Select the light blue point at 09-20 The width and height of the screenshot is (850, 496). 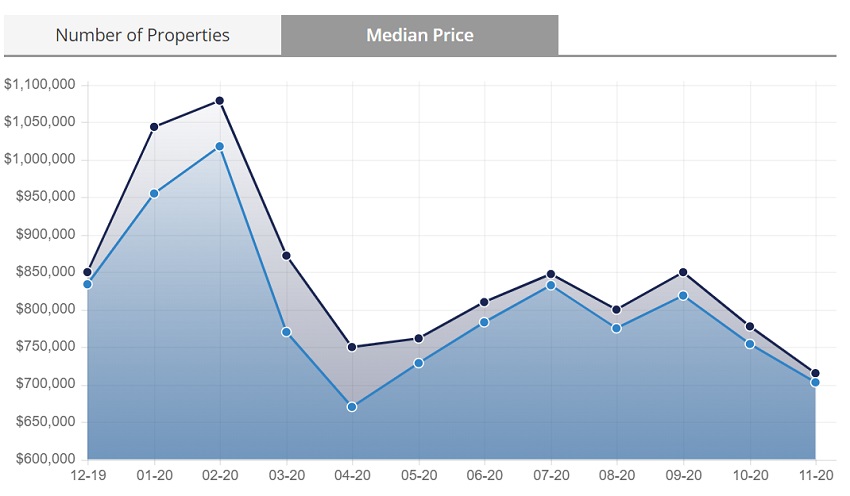click(683, 296)
